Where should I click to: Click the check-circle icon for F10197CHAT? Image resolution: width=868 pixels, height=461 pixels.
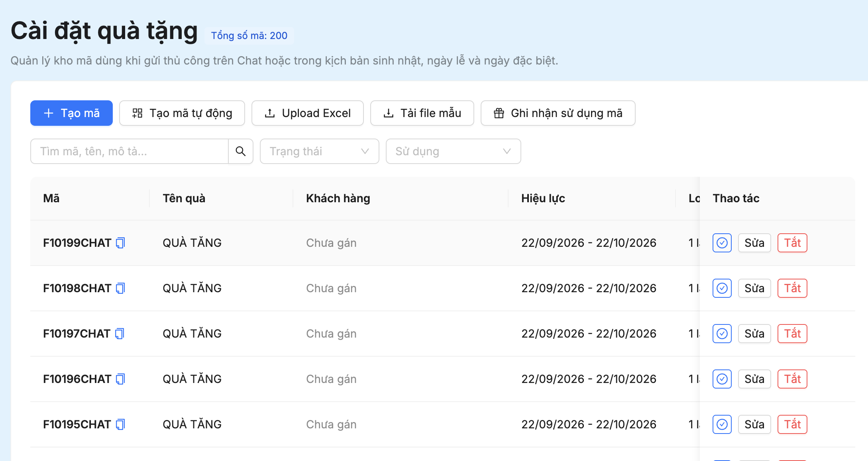[x=722, y=334]
